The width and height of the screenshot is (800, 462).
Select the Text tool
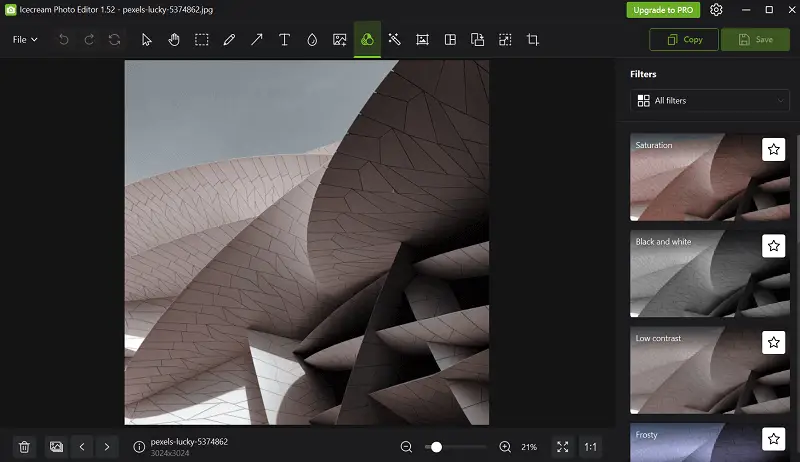pyautogui.click(x=284, y=39)
